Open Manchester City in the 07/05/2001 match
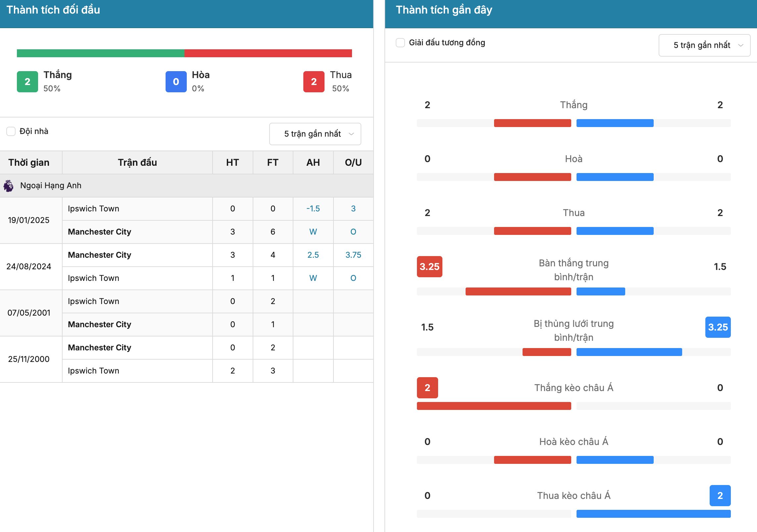This screenshot has height=532, width=757. tap(99, 325)
